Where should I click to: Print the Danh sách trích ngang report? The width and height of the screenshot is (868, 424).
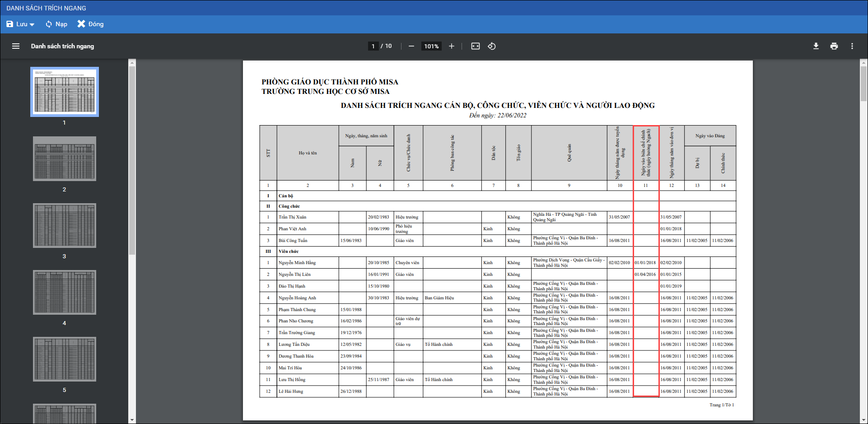tap(834, 46)
